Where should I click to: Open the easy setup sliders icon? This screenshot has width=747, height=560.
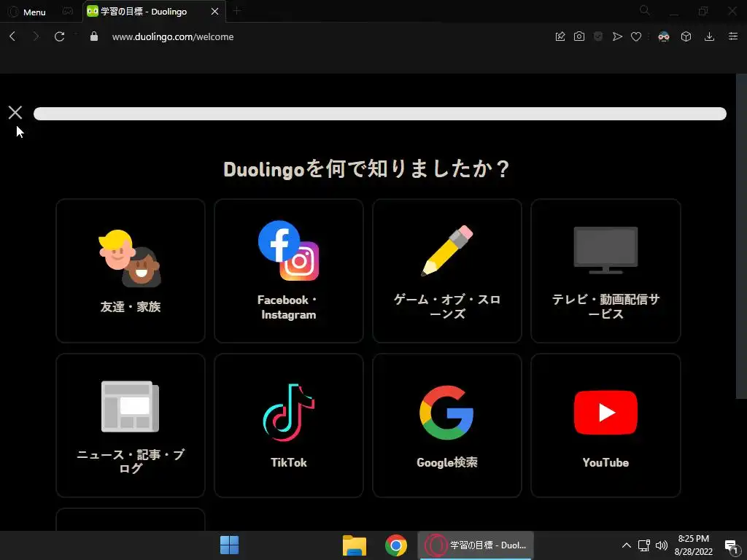[733, 36]
